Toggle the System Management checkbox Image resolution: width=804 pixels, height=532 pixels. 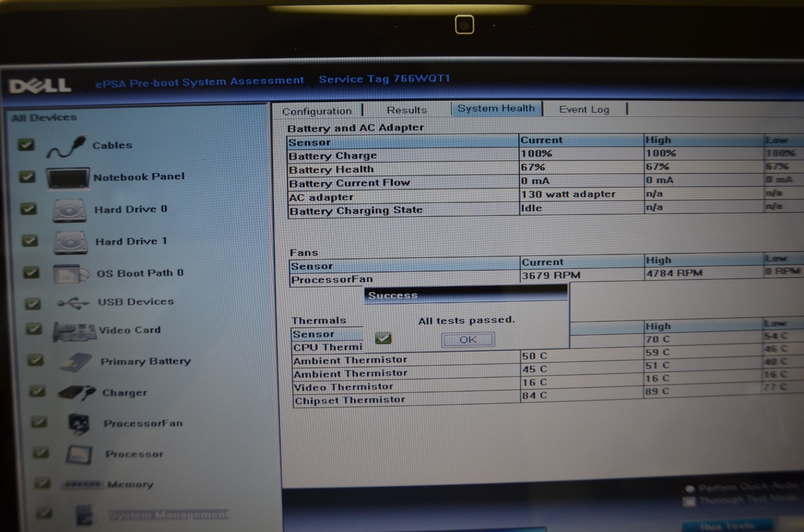coord(44,513)
